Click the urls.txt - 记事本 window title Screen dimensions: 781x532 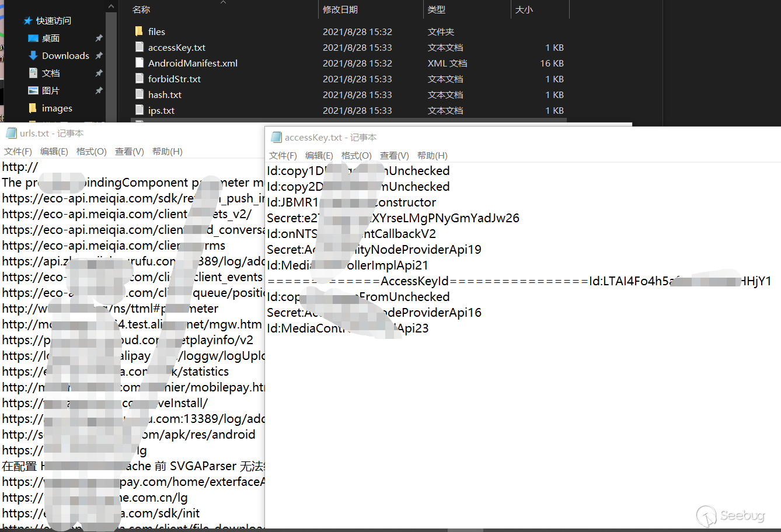click(51, 134)
